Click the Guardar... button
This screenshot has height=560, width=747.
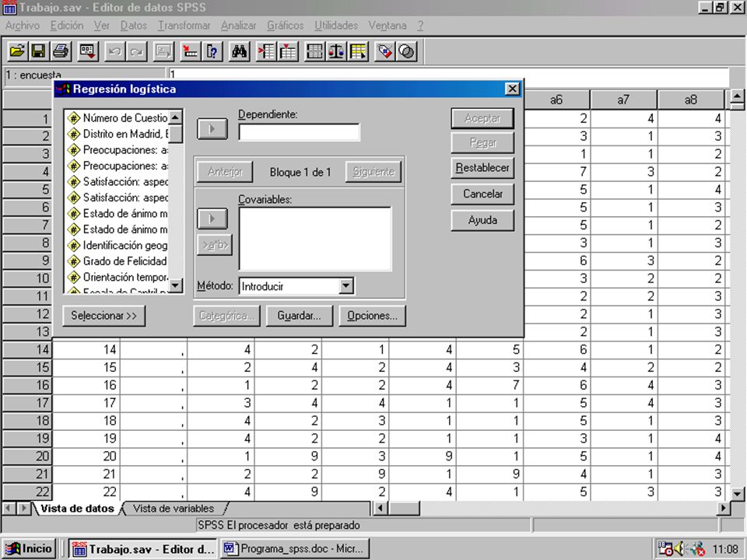(x=299, y=315)
